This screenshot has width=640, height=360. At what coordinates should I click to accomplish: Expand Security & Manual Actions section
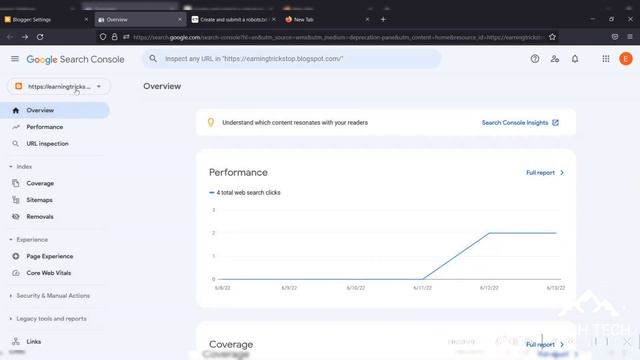click(x=11, y=296)
